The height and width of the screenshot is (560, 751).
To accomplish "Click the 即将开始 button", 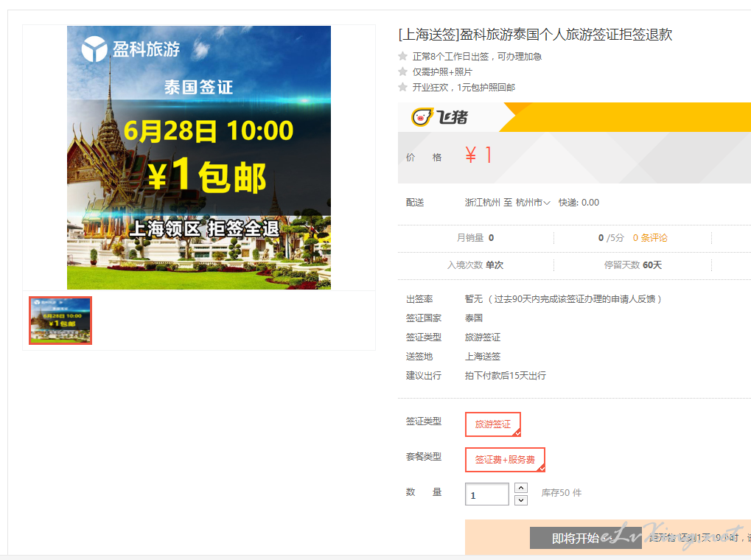I will click(585, 538).
